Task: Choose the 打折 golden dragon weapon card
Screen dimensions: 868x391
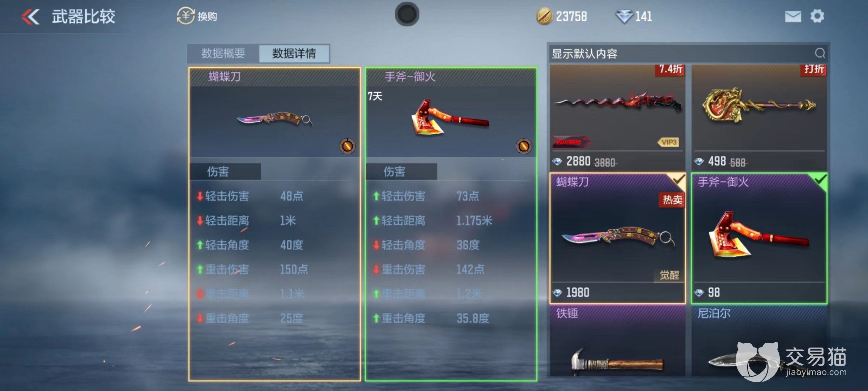Action: tap(759, 117)
